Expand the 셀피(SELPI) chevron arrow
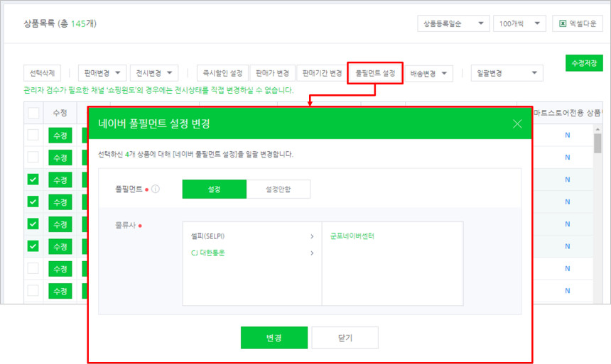 point(312,236)
